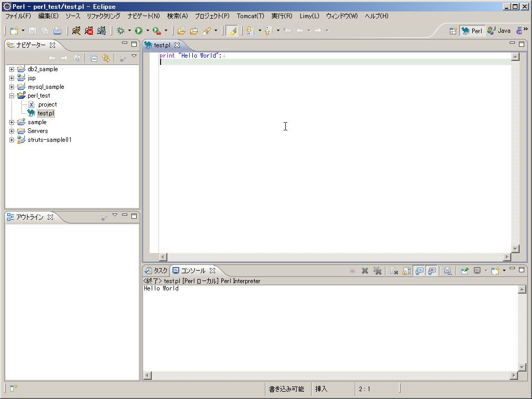Toggle Link with Editor in Navigator

(106, 58)
